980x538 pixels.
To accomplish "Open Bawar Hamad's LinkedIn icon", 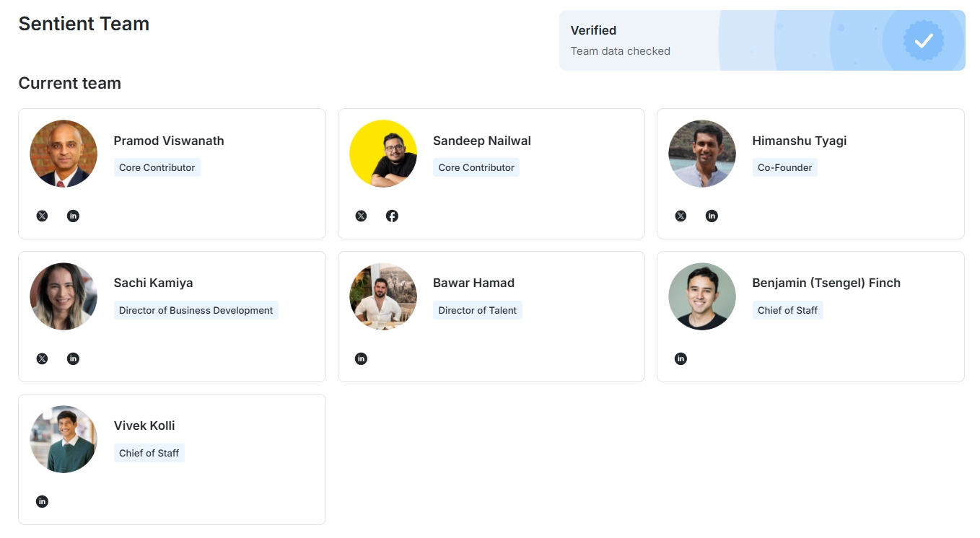I will point(361,358).
